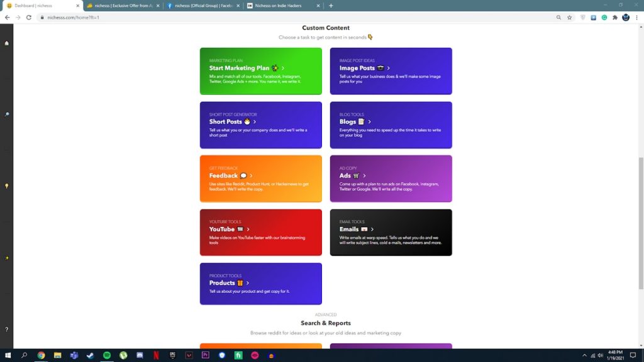
Task: Open the Windows notification center
Action: [x=633, y=355]
